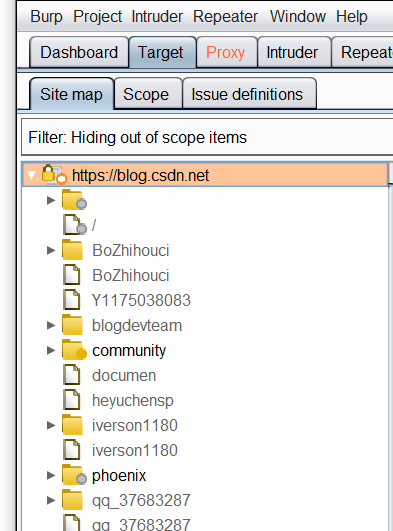Expand the unnamed folder under blog.csdn.net
Image resolution: width=393 pixels, height=531 pixels.
51,200
